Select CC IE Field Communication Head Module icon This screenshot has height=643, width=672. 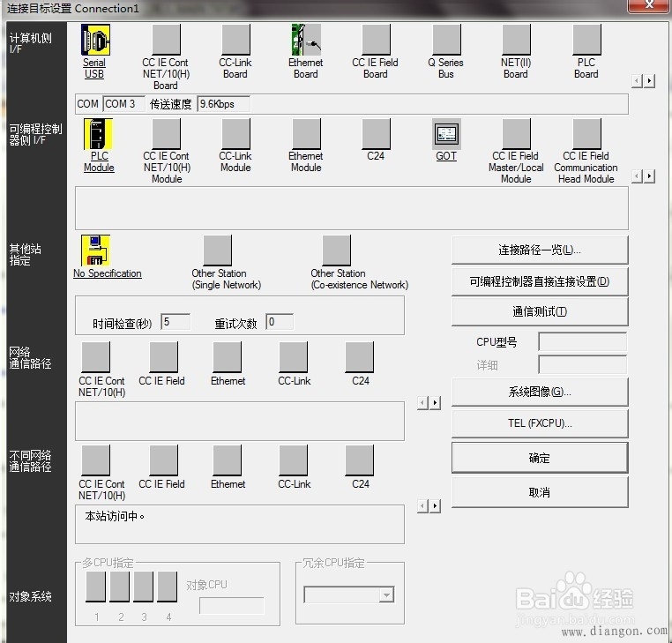pyautogui.click(x=586, y=134)
